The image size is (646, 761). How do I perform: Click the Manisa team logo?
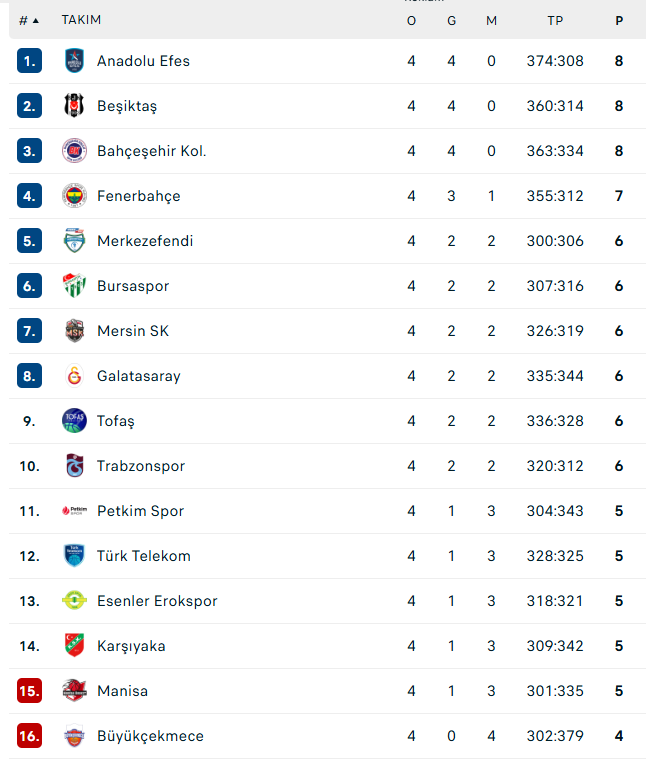click(x=75, y=691)
